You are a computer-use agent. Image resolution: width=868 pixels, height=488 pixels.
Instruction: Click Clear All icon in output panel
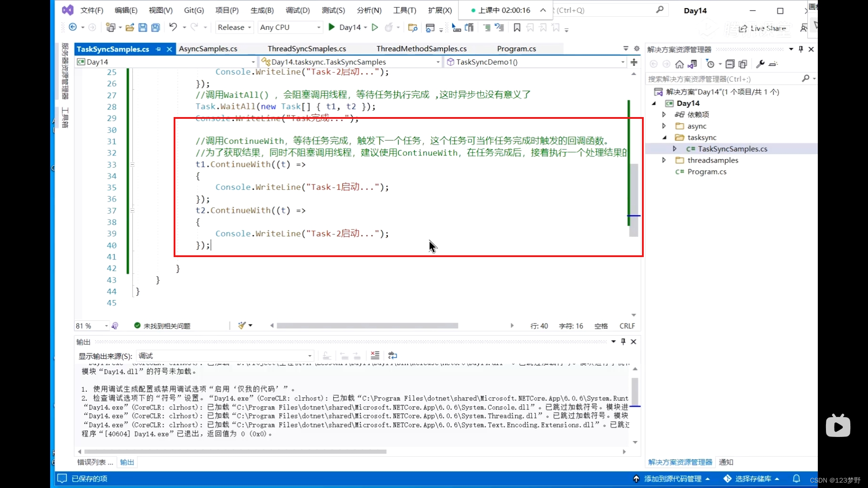[375, 356]
